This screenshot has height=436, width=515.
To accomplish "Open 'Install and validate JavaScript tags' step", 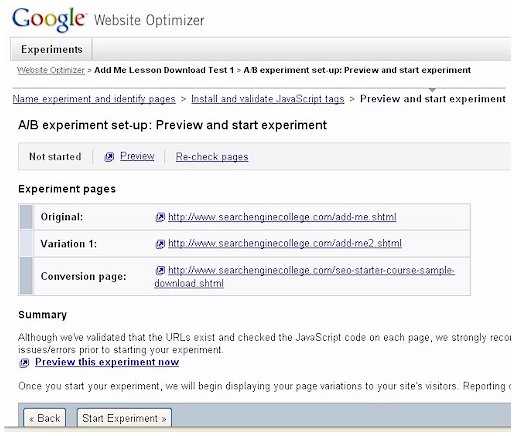I will [x=267, y=99].
